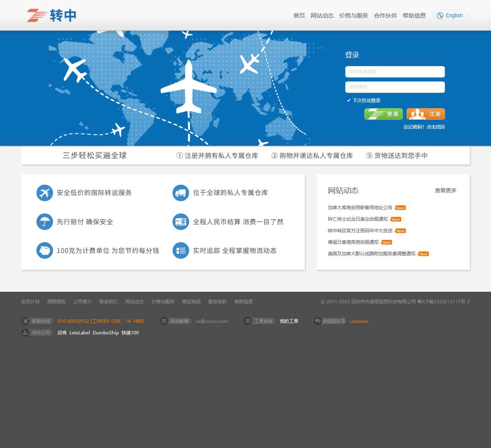Click 联系我们 in the footer
This screenshot has height=448, width=491.
click(109, 302)
